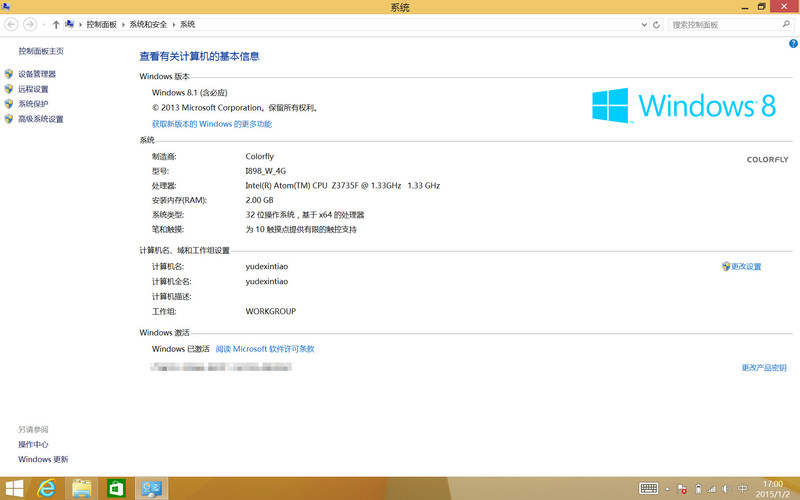Expand chevron after 控制面板 breadcrumb
This screenshot has width=800, height=500.
coord(123,24)
